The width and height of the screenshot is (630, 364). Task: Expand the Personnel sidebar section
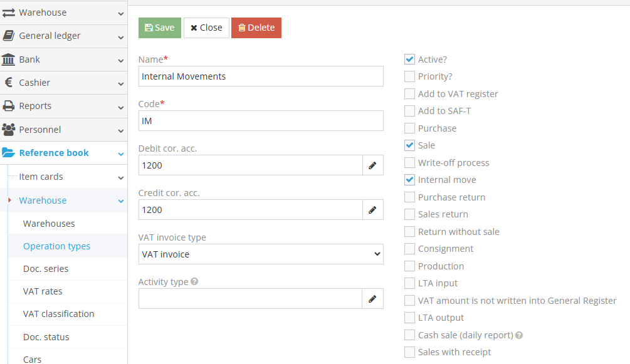63,130
